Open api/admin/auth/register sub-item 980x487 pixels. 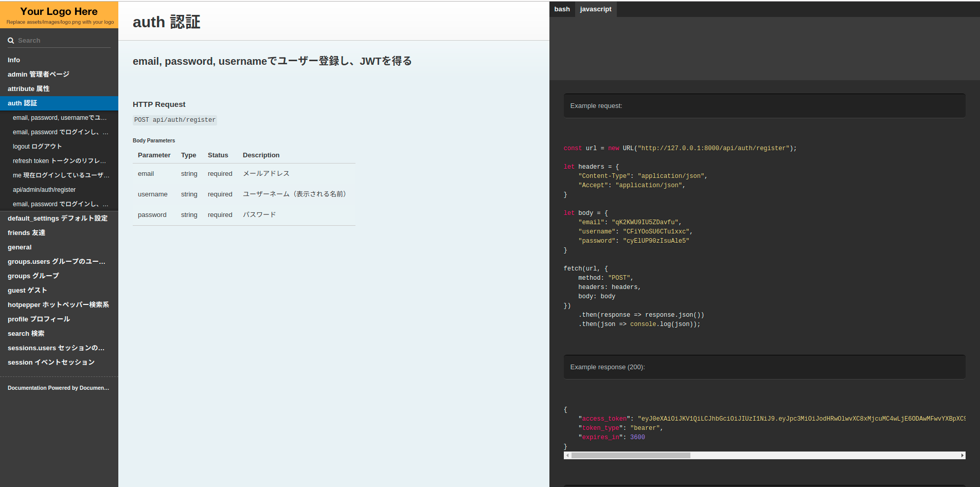tap(44, 190)
